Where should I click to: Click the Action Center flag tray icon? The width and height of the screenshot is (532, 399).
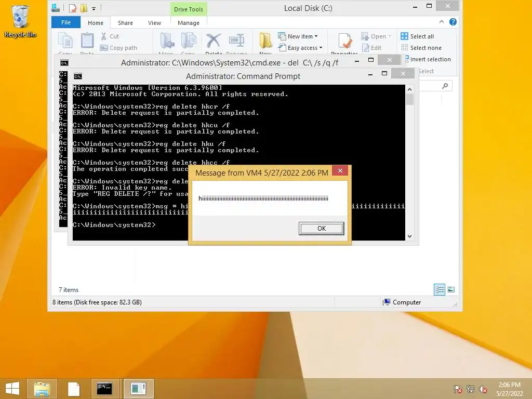coord(458,389)
